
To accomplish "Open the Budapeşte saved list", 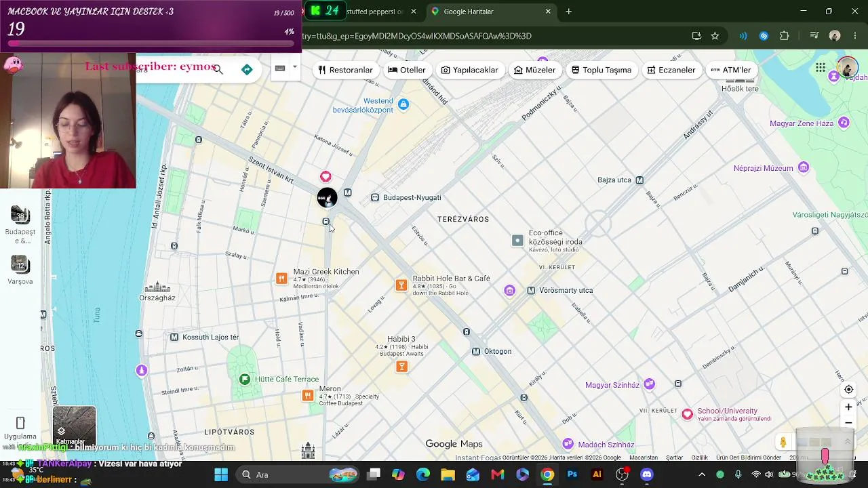I will pyautogui.click(x=20, y=225).
